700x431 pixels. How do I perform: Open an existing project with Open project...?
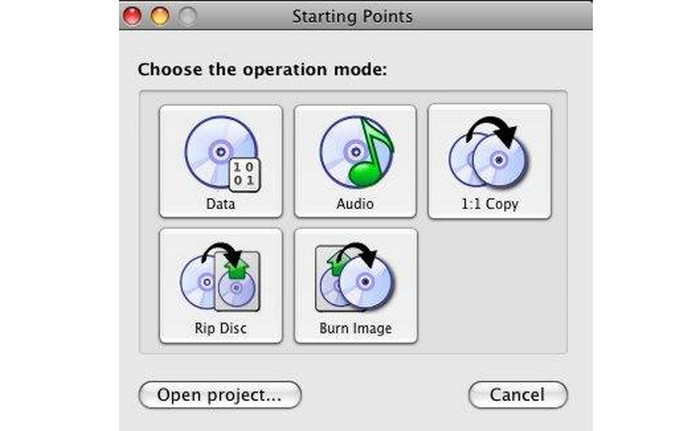point(220,395)
